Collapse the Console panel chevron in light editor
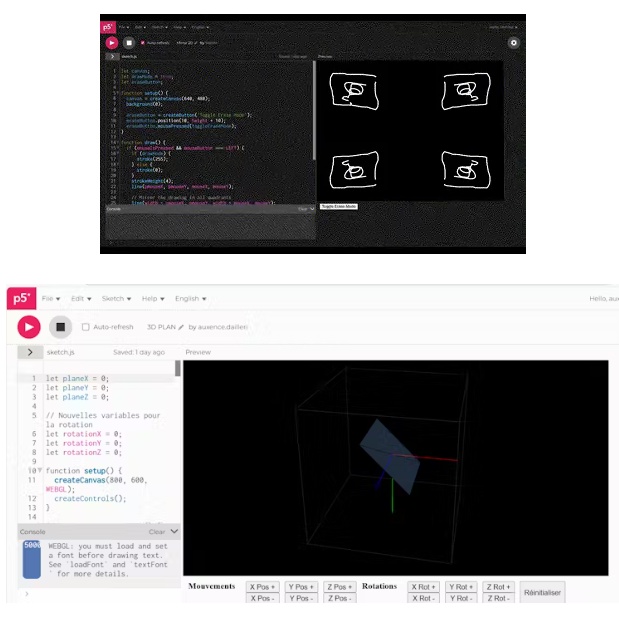The height and width of the screenshot is (617, 619). click(175, 532)
